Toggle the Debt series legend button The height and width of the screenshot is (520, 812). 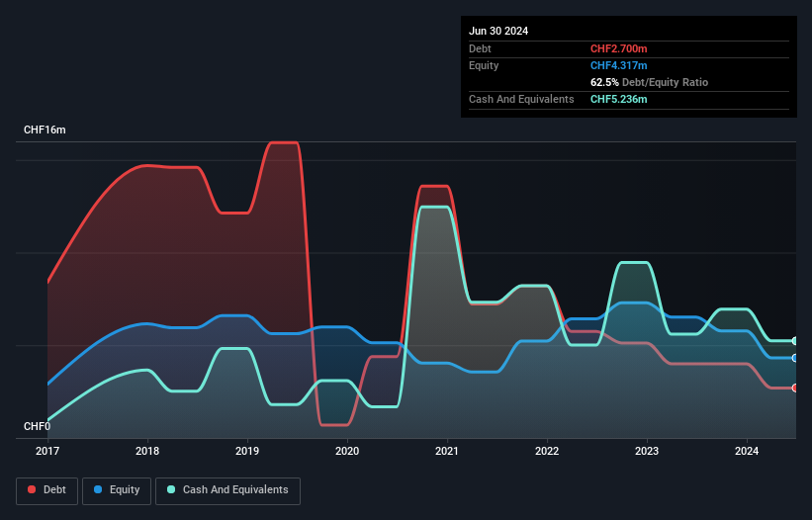click(x=47, y=490)
